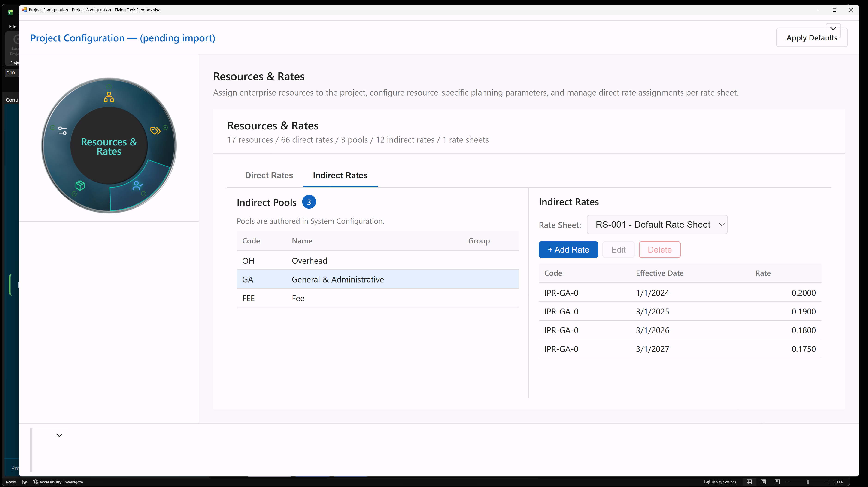Select the rate row dated 3/1/2026
The image size is (868, 487).
click(680, 330)
